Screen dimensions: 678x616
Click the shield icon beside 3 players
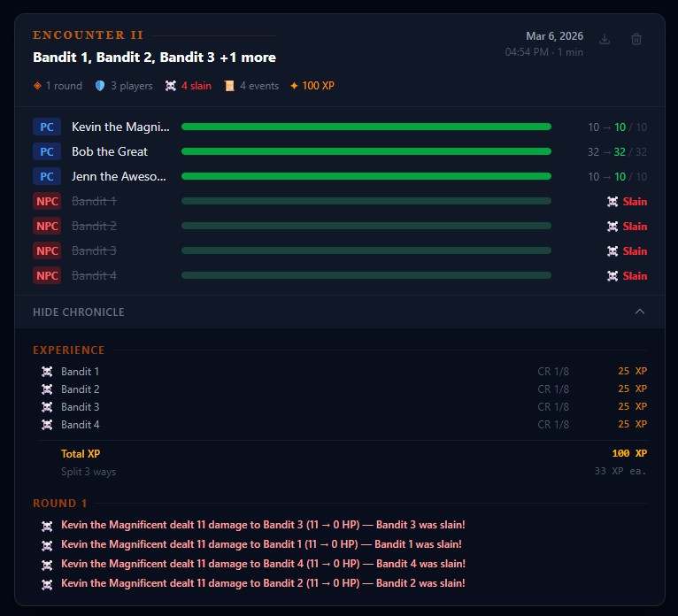pos(100,86)
